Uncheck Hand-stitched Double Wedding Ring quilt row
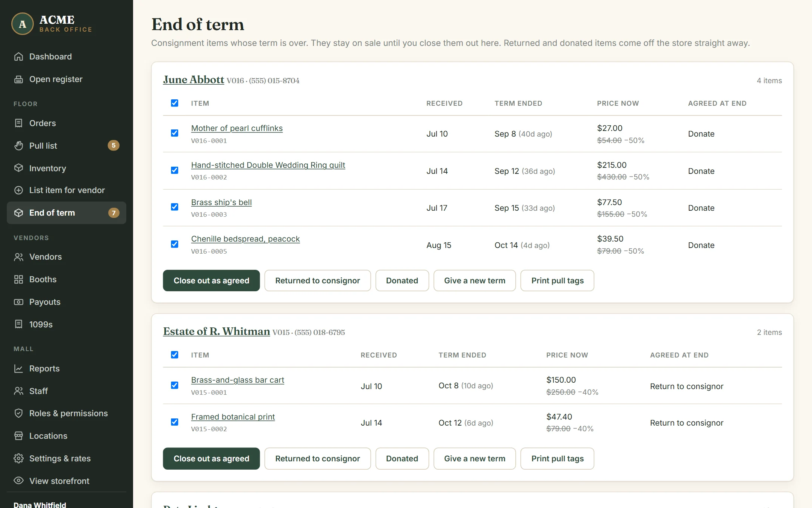This screenshot has width=812, height=508. [x=174, y=170]
